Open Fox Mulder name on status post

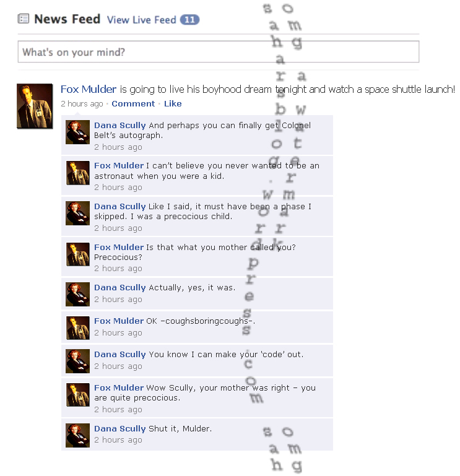tap(89, 89)
